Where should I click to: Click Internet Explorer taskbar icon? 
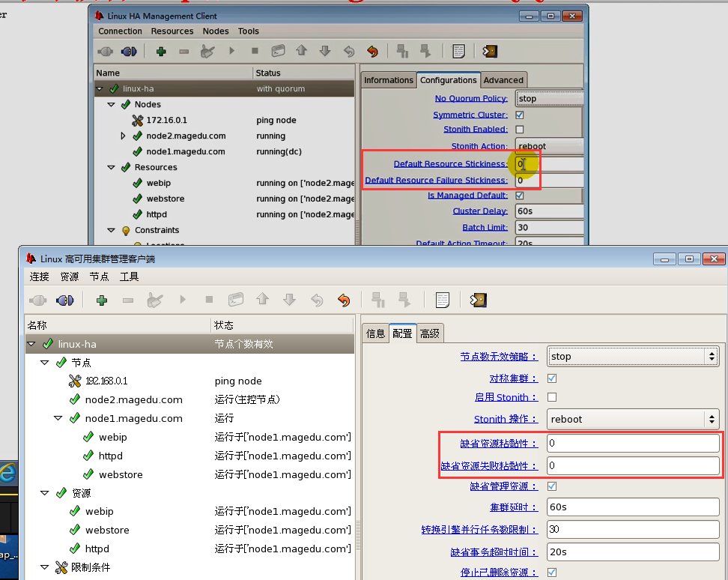tap(8, 474)
